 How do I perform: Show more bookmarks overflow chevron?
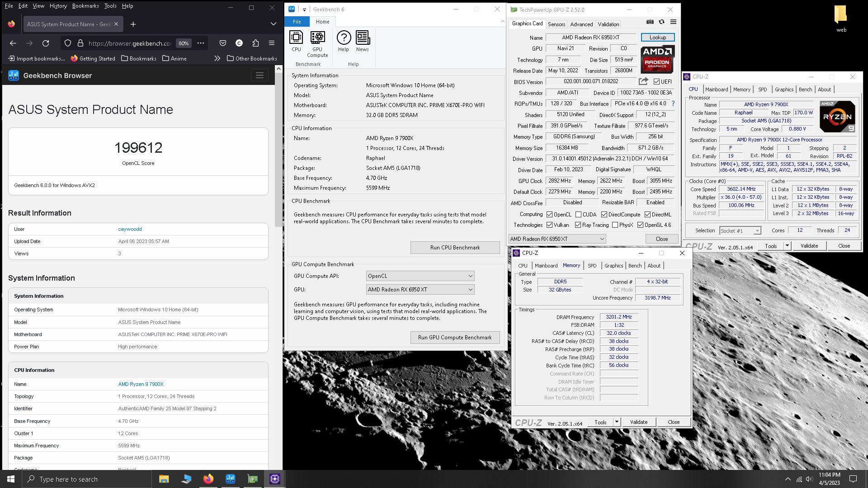(217, 58)
